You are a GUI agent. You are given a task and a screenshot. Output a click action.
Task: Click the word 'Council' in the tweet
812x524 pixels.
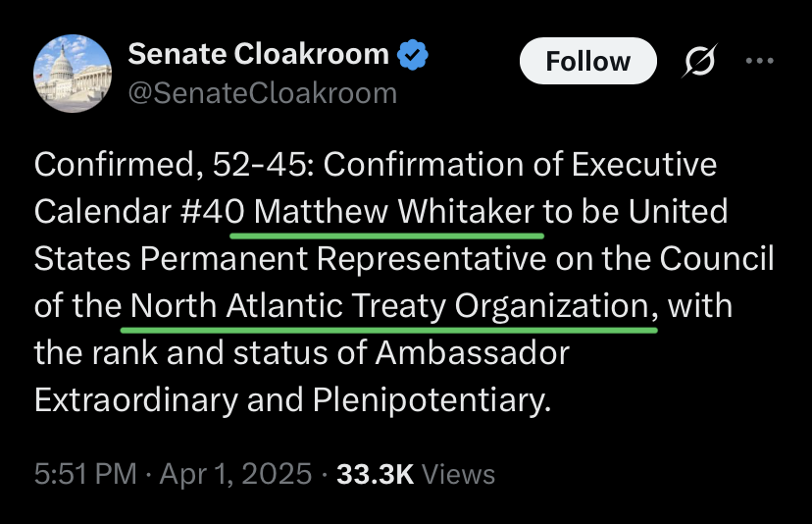717,258
